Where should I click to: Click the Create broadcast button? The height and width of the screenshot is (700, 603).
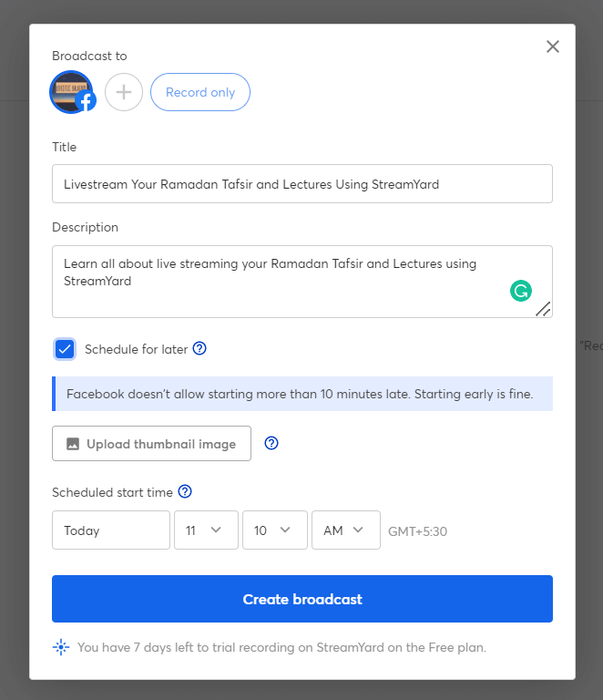tap(302, 599)
